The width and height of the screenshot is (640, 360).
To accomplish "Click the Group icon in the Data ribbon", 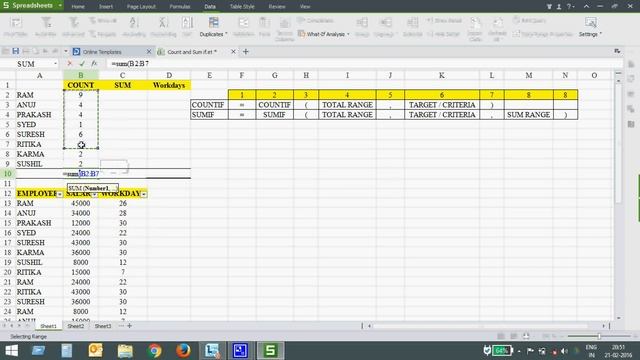I will point(362,22).
